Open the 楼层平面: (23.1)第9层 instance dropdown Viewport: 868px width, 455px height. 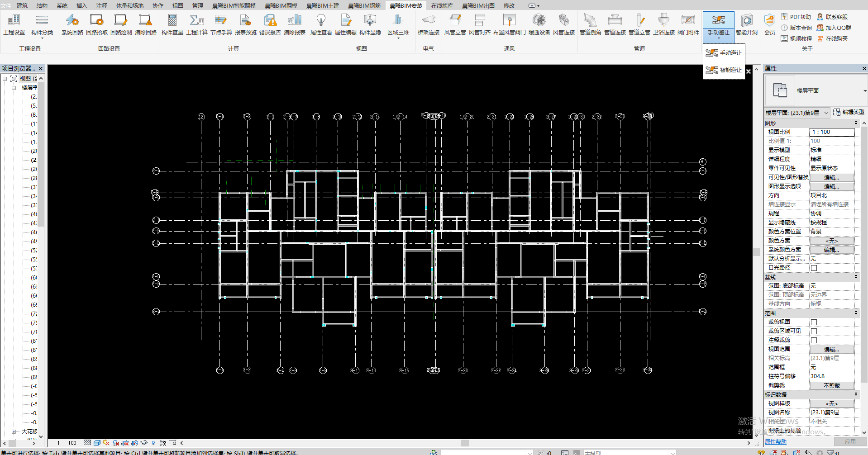click(826, 113)
